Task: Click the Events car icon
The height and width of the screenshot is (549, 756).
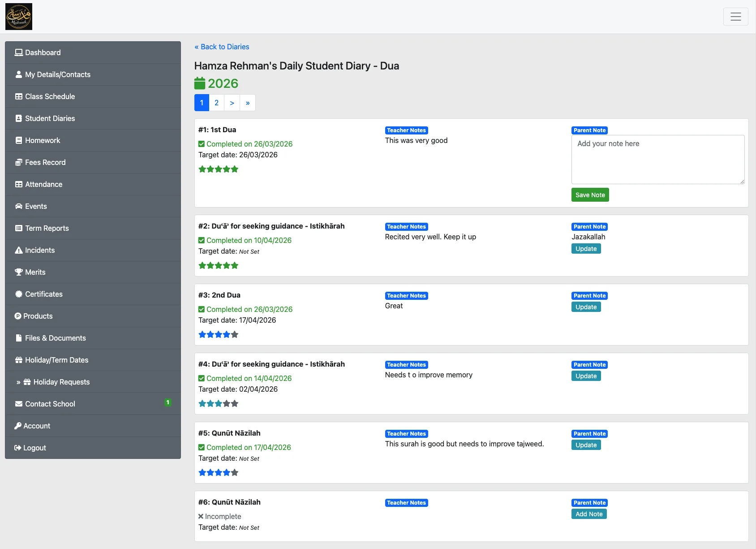Action: click(19, 206)
